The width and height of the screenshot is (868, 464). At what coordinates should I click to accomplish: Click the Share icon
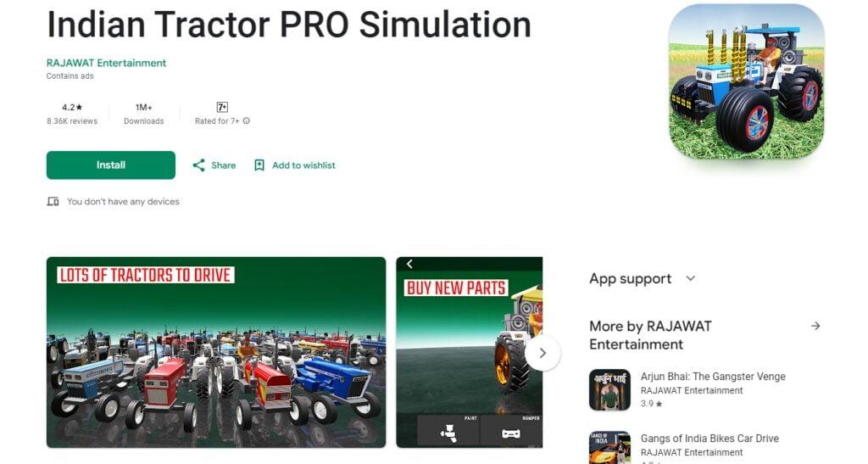[198, 165]
